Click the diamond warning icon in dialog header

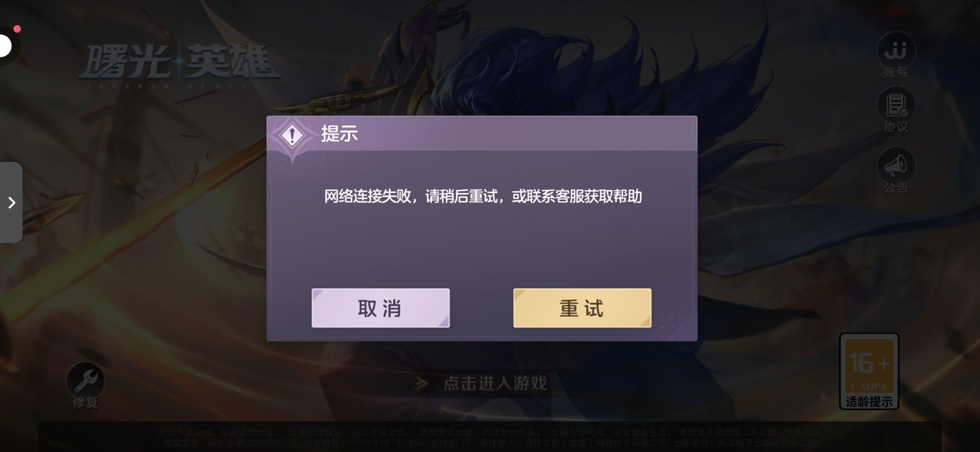tap(292, 135)
